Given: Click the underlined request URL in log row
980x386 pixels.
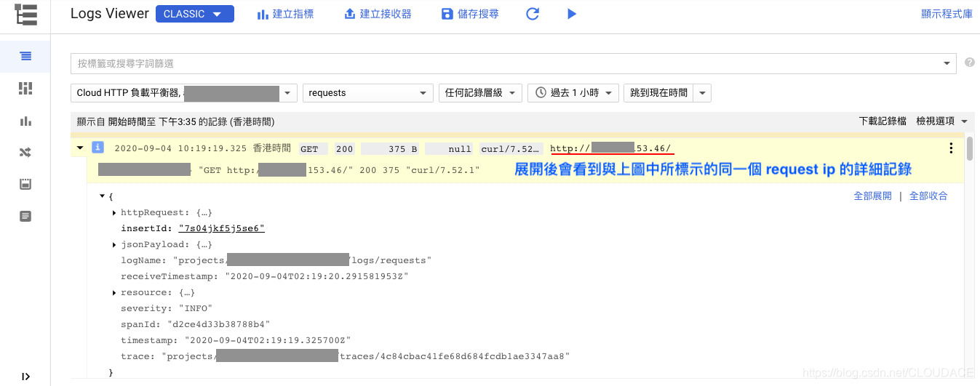Looking at the screenshot, I should point(612,148).
